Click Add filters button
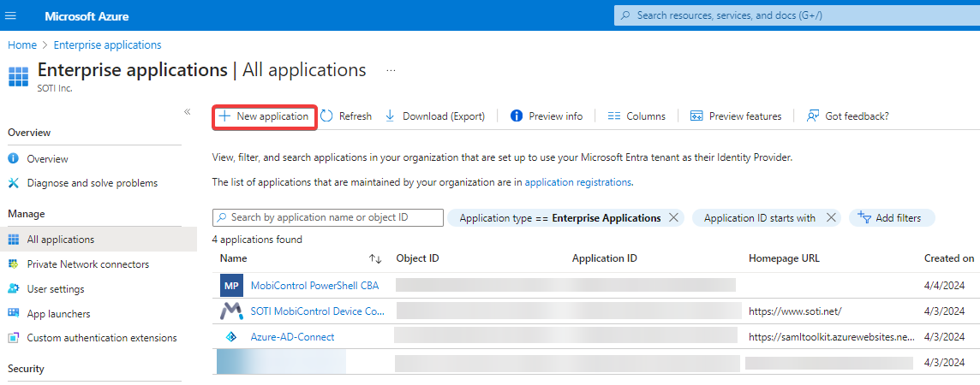This screenshot has height=385, width=980. [x=891, y=218]
